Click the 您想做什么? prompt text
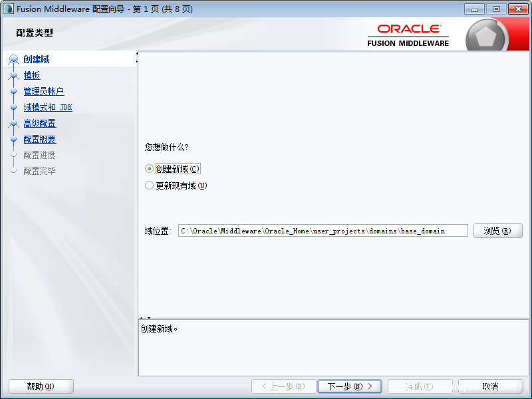 (x=166, y=147)
